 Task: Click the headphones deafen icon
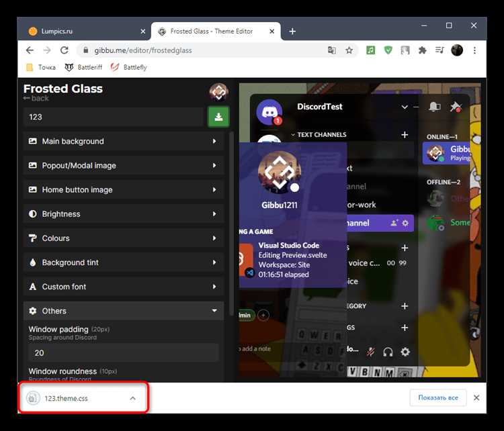(388, 352)
